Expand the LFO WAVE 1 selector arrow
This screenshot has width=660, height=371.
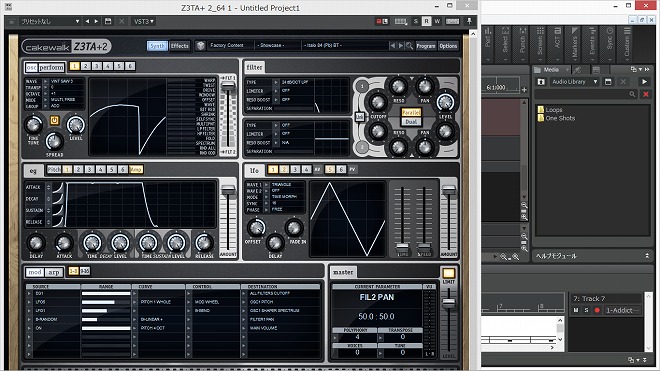tap(266, 184)
